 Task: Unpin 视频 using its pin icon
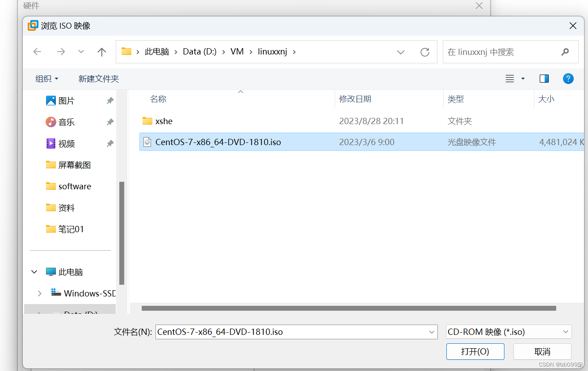pyautogui.click(x=110, y=144)
